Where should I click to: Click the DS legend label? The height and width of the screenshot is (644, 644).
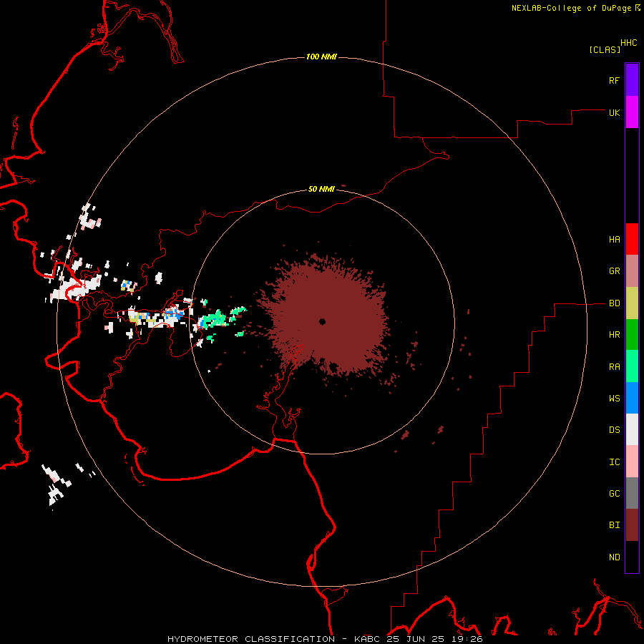click(x=614, y=429)
